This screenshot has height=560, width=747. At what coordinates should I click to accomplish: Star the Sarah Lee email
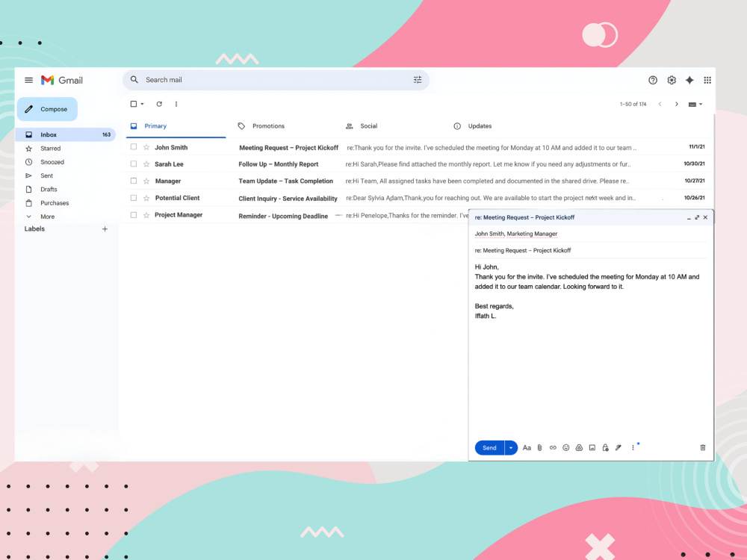[x=146, y=164]
